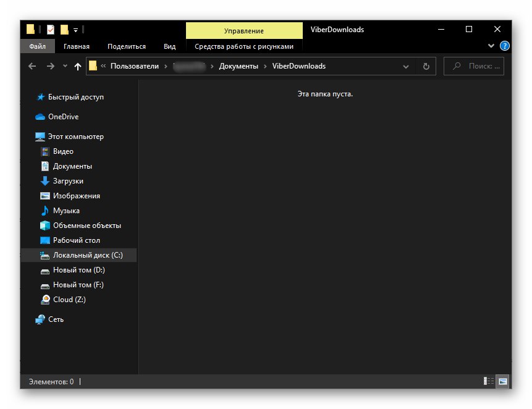Viewport: 532px width, 409px height.
Task: Expand chevron before ViberDownloads in path
Action: click(x=265, y=67)
